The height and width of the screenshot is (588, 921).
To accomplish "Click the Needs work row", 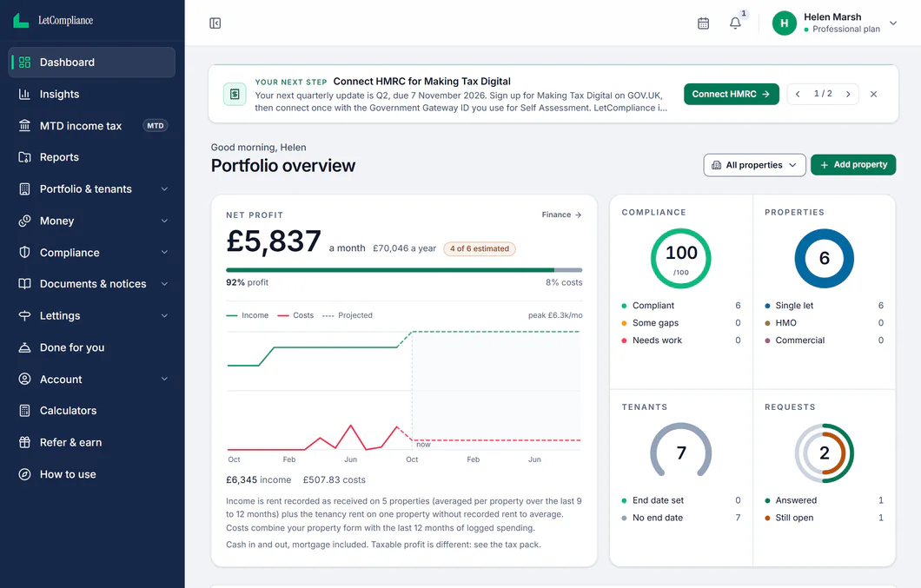I will pos(681,340).
